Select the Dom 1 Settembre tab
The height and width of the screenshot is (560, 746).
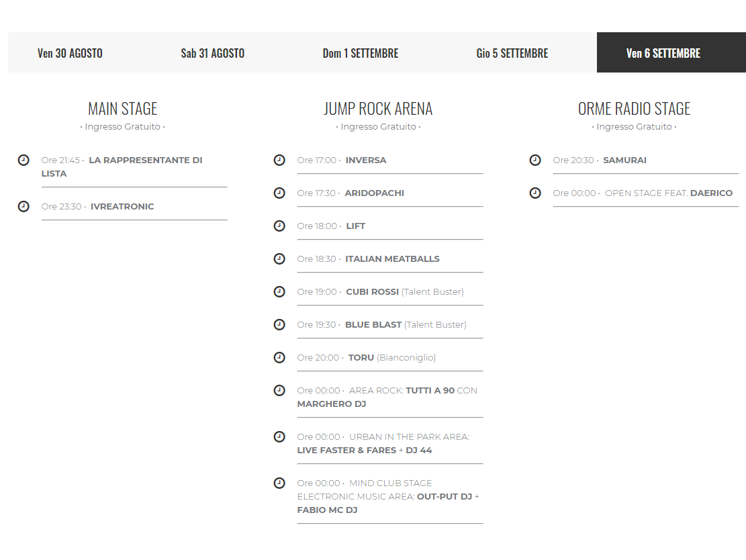tap(360, 53)
